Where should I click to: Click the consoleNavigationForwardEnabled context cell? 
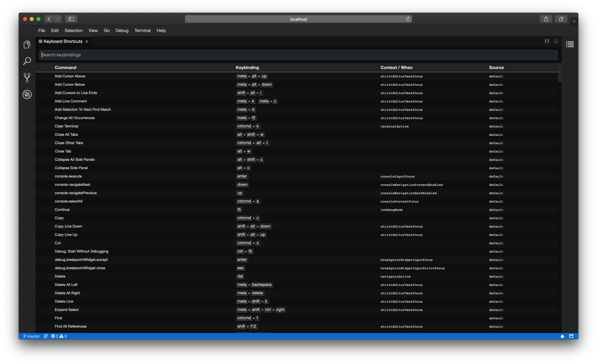(411, 185)
